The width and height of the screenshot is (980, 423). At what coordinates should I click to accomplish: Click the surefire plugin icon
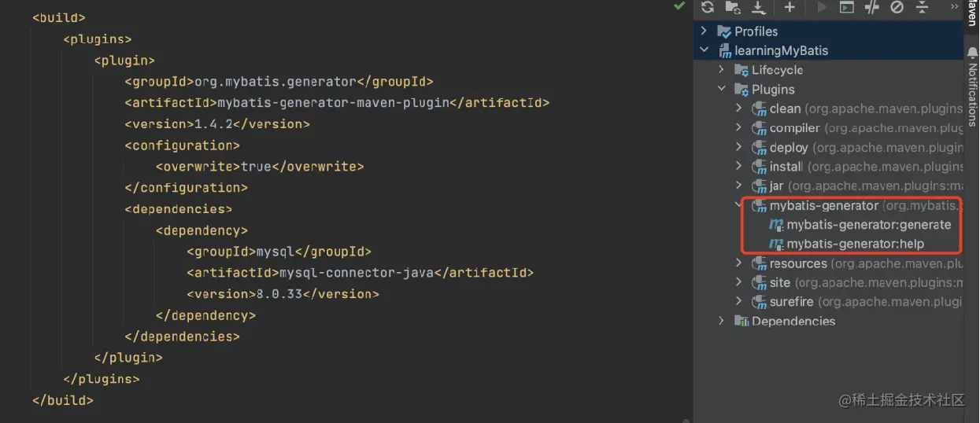[759, 302]
